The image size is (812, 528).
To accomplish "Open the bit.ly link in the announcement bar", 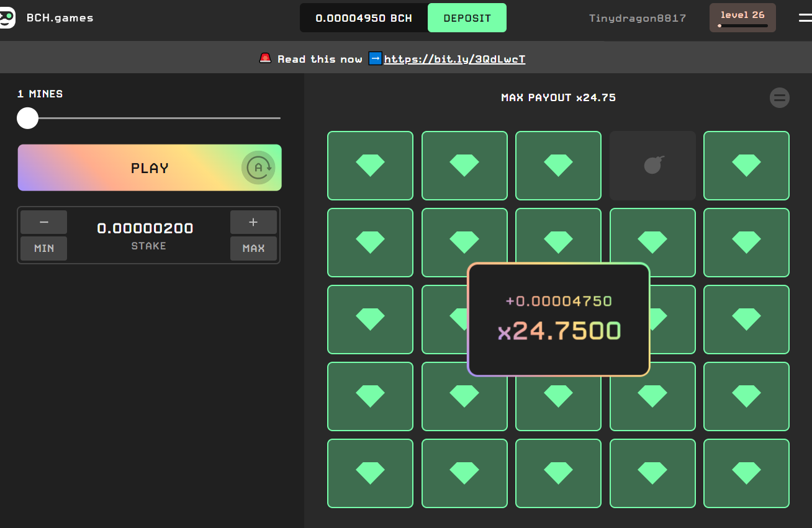I will tap(455, 59).
